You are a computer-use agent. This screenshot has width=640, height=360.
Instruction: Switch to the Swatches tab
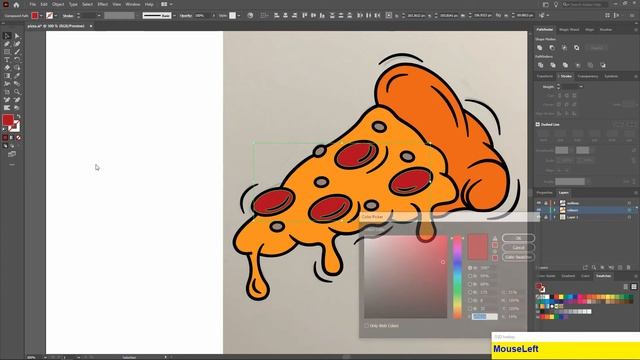pyautogui.click(x=603, y=276)
